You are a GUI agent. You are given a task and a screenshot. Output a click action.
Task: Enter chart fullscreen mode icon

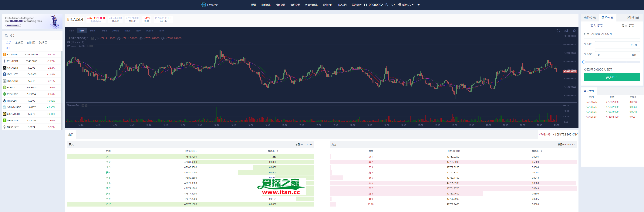[558, 31]
